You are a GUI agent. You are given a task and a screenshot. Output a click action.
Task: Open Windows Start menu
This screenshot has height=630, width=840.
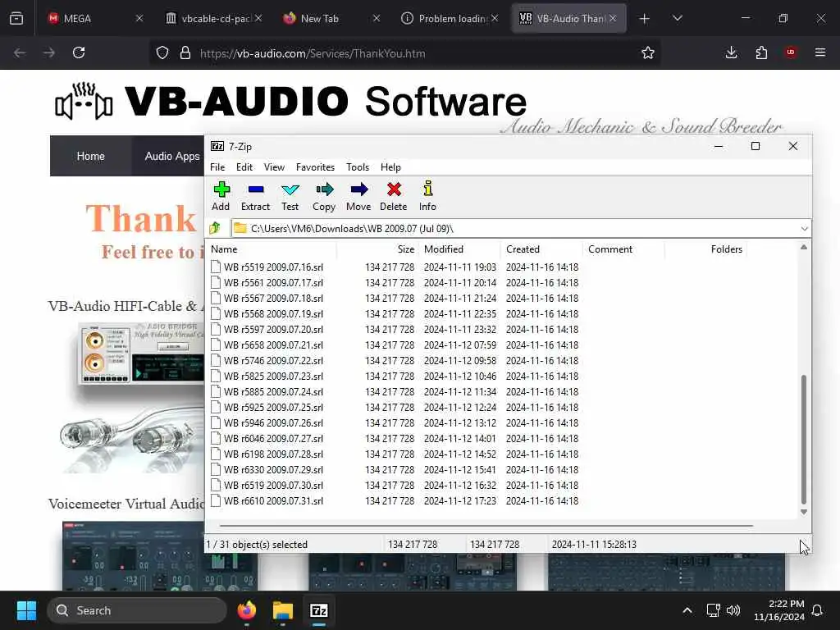26,610
